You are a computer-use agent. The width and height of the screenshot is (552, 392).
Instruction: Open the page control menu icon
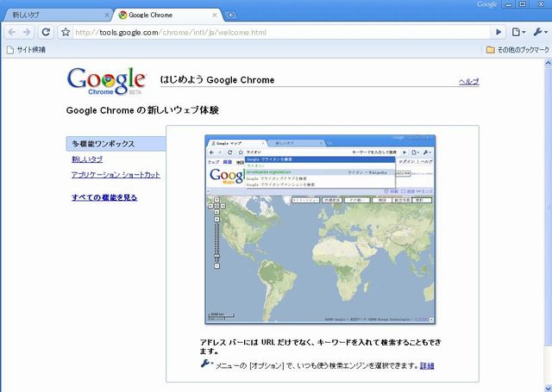pyautogui.click(x=518, y=33)
